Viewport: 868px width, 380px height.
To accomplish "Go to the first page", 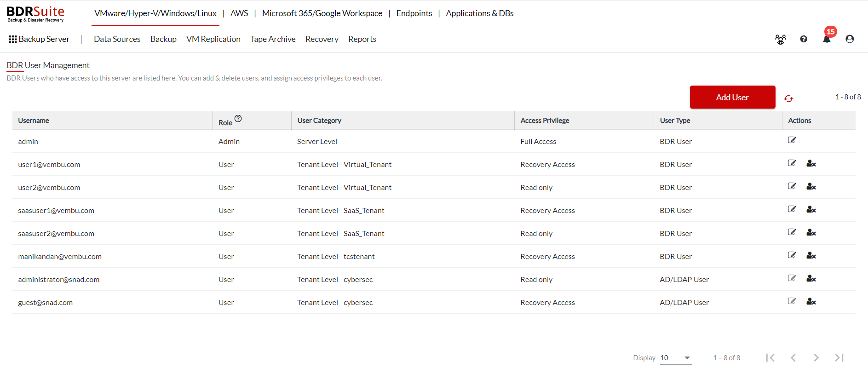I will [x=770, y=357].
